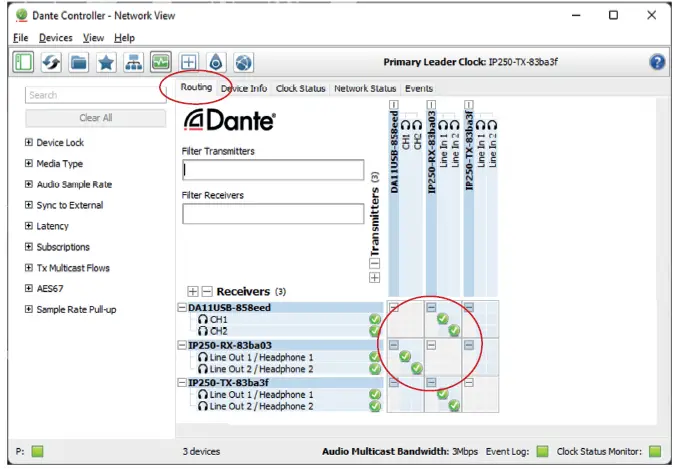Click the Dante Controller app icon in title bar
The width and height of the screenshot is (677, 469).
(21, 16)
